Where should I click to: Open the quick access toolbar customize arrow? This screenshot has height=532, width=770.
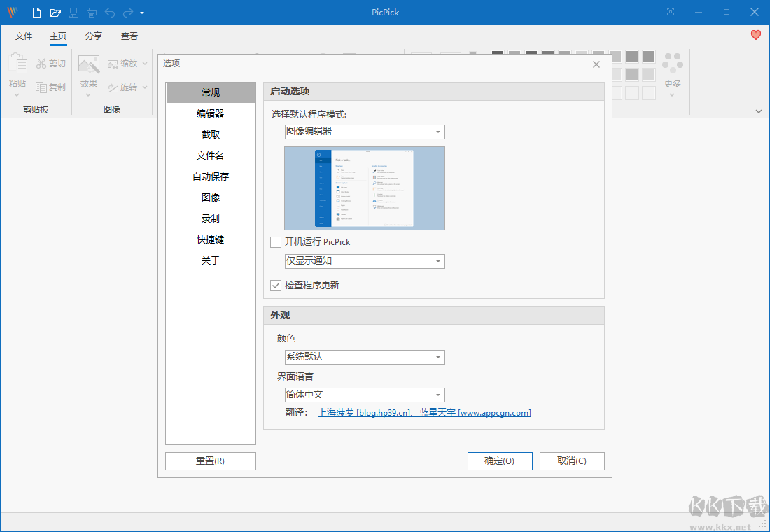coord(142,13)
